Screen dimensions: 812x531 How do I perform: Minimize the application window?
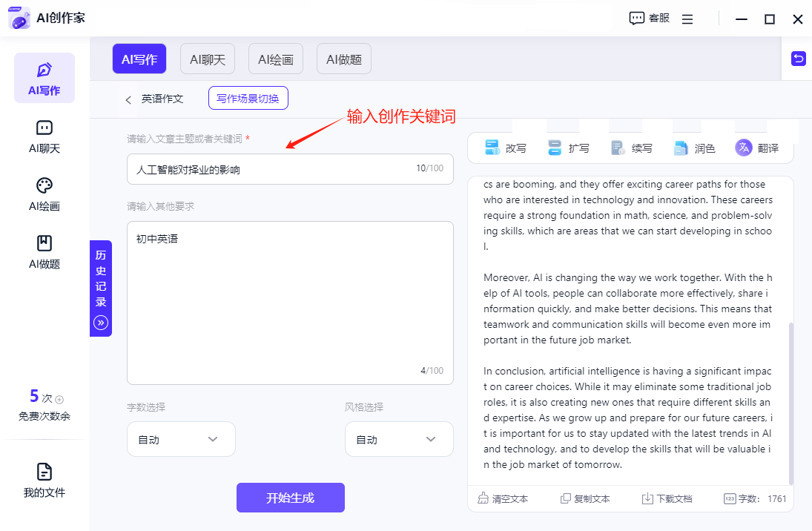[742, 19]
